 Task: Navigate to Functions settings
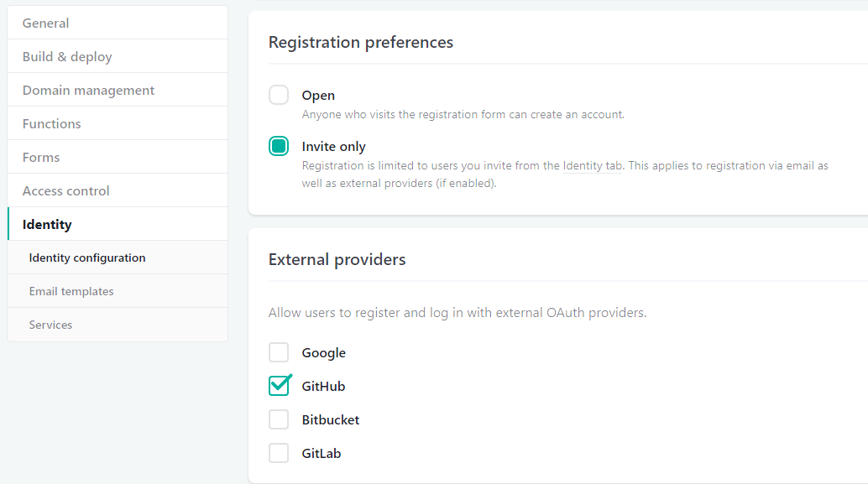tap(52, 123)
